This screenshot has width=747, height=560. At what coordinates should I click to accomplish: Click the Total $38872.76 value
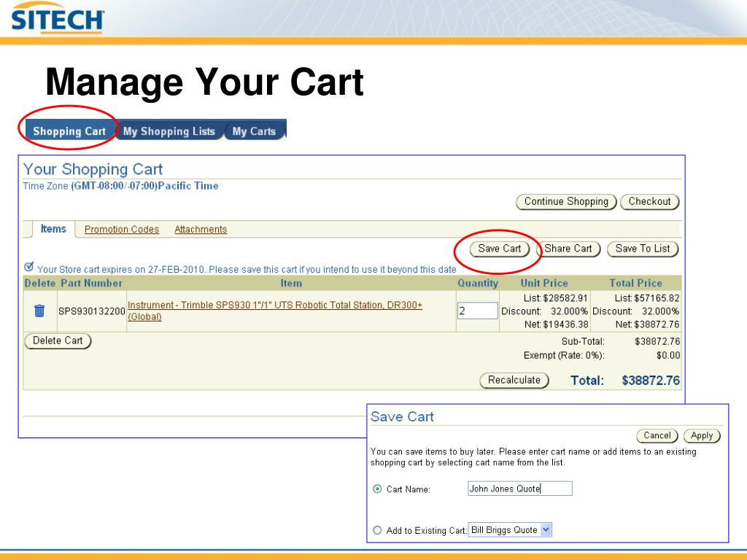click(x=650, y=380)
